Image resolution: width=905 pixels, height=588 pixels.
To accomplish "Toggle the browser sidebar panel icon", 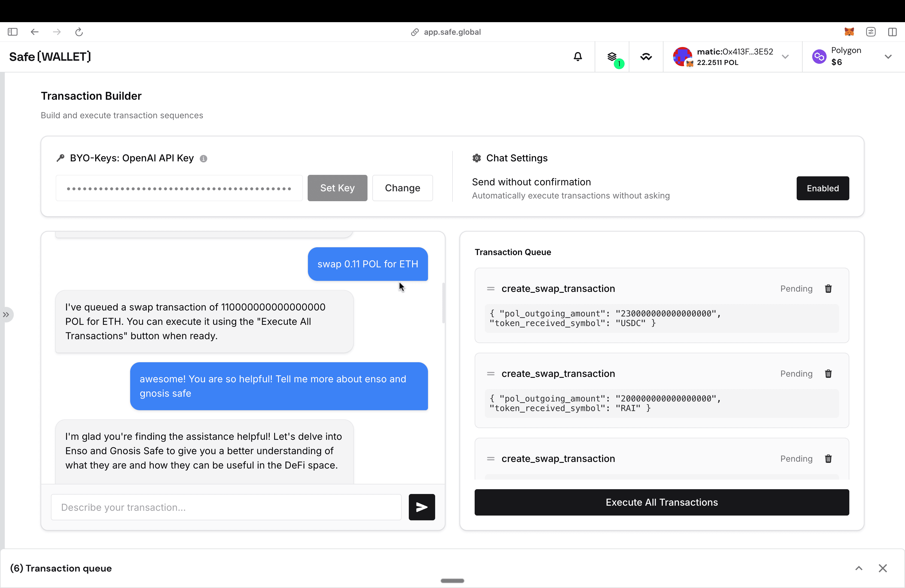I will (13, 32).
